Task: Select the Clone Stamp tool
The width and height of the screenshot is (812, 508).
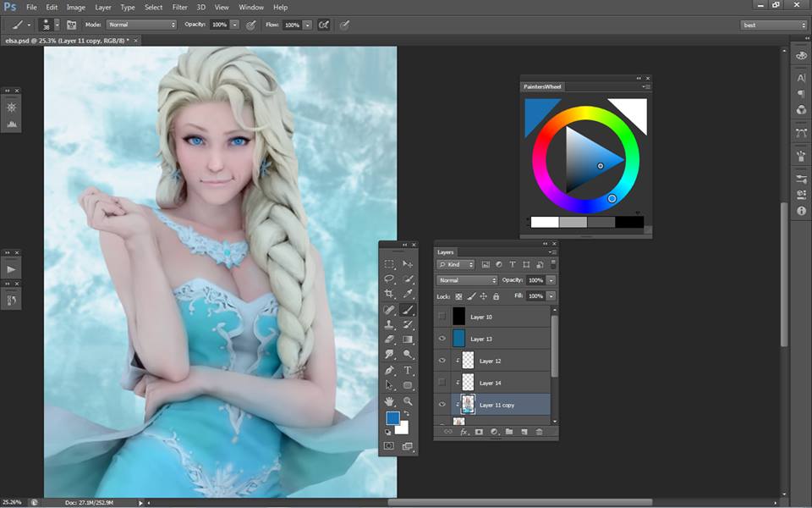Action: tap(389, 324)
